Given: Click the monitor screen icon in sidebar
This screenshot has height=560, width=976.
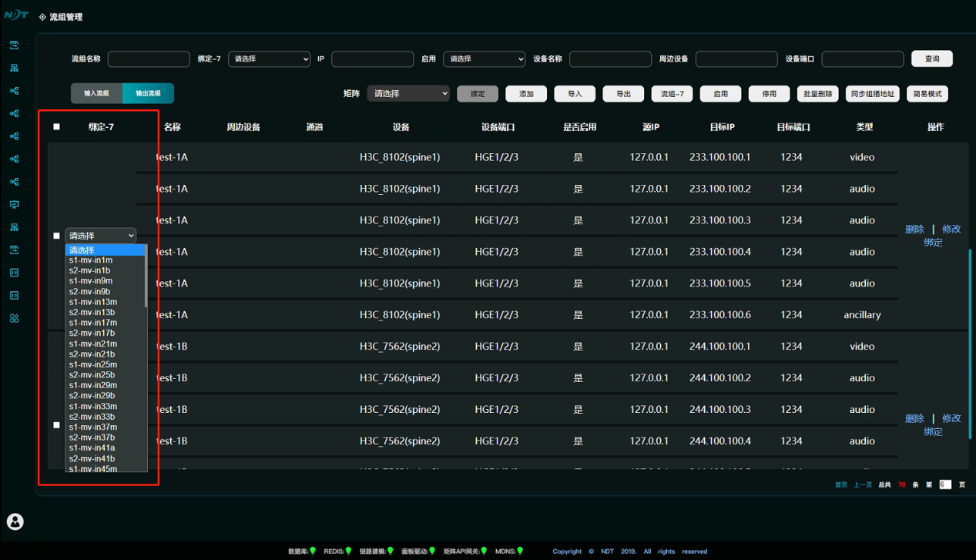Looking at the screenshot, I should (x=15, y=205).
